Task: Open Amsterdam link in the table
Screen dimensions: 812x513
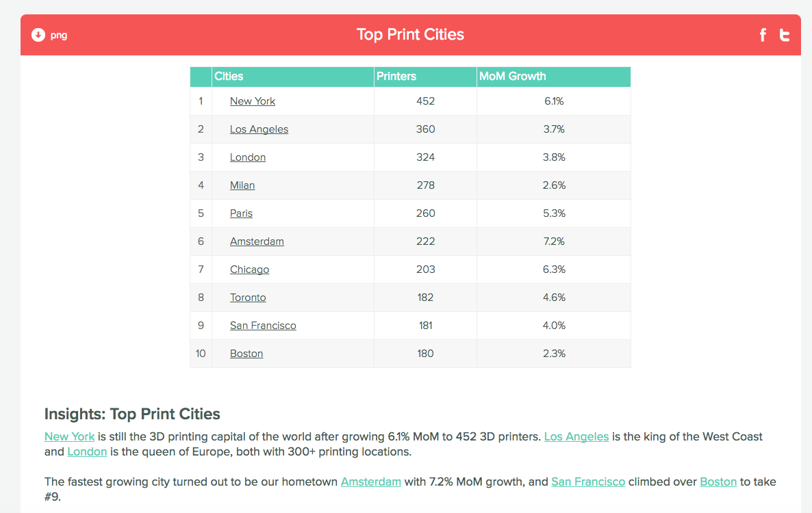Action: [x=257, y=241]
